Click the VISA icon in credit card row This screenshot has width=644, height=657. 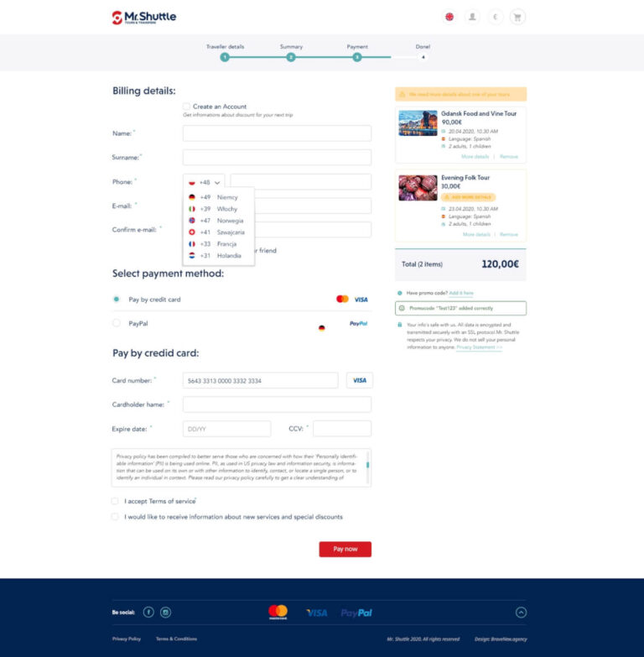tap(361, 300)
